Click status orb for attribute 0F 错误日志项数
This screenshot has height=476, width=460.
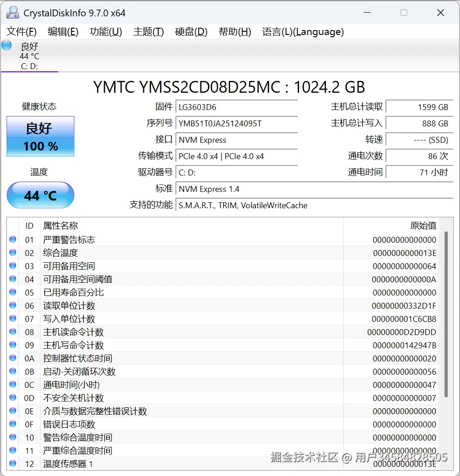[13, 424]
